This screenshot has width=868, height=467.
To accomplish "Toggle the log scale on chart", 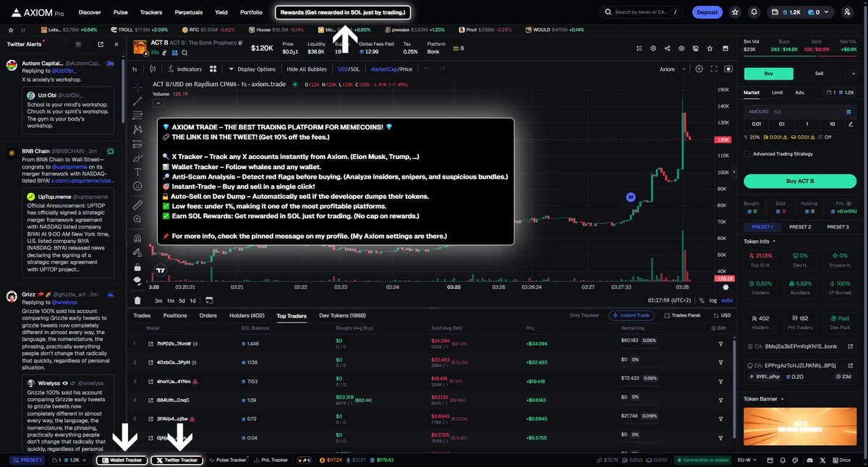I will (x=713, y=300).
